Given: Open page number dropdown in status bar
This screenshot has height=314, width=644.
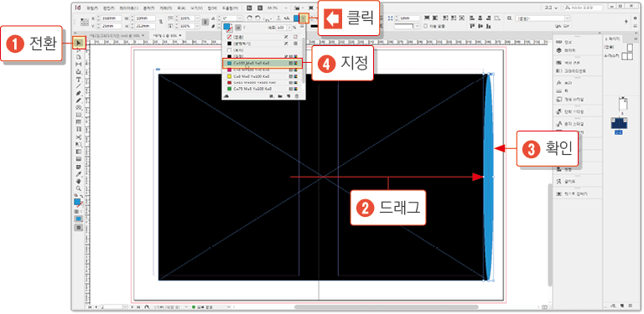Looking at the screenshot, I should coord(125,306).
